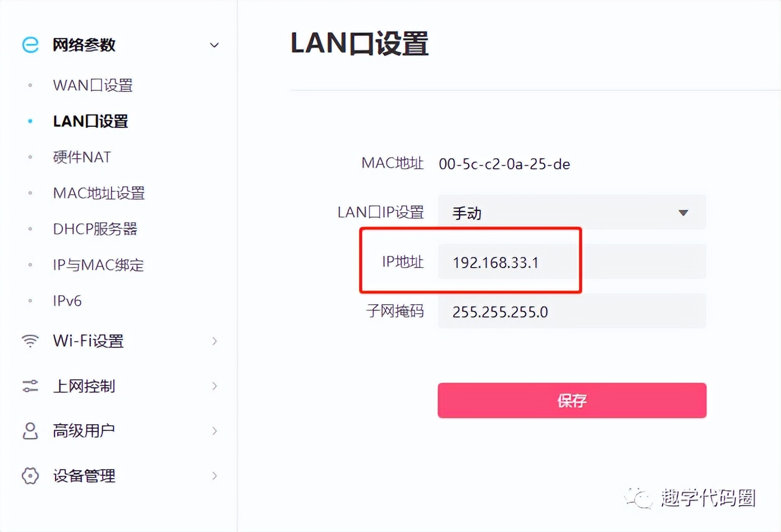The width and height of the screenshot is (781, 532).
Task: Select the 硬件NAT option
Action: pyautogui.click(x=82, y=157)
